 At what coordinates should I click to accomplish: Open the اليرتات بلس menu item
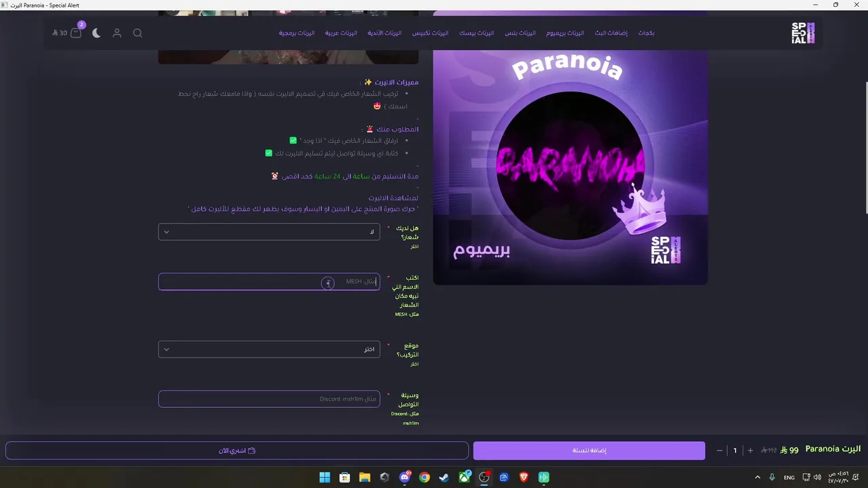[x=520, y=33]
